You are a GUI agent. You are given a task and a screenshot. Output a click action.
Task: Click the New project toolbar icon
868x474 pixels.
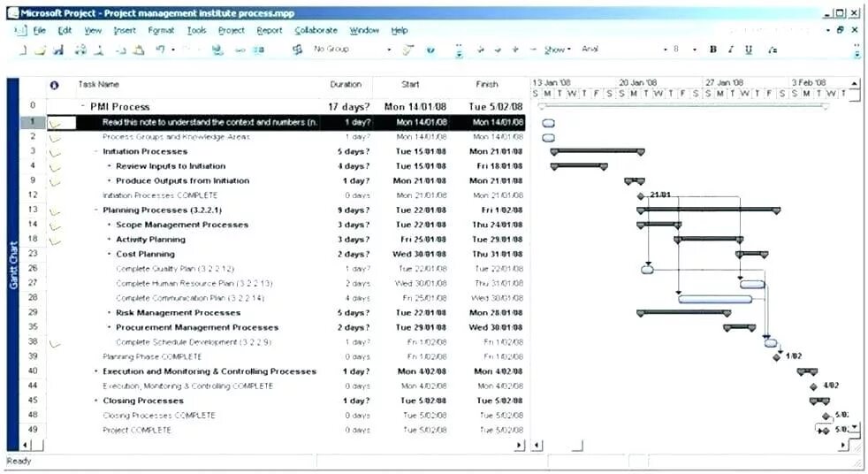pyautogui.click(x=23, y=50)
